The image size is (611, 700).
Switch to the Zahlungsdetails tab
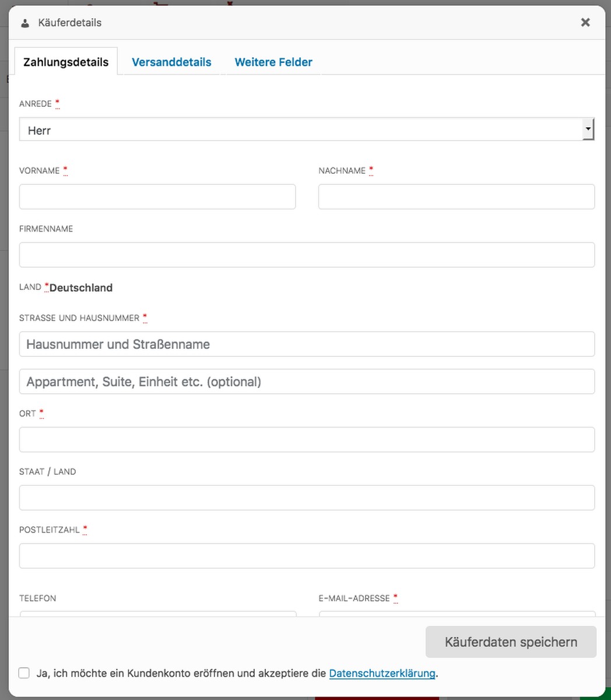tap(66, 62)
